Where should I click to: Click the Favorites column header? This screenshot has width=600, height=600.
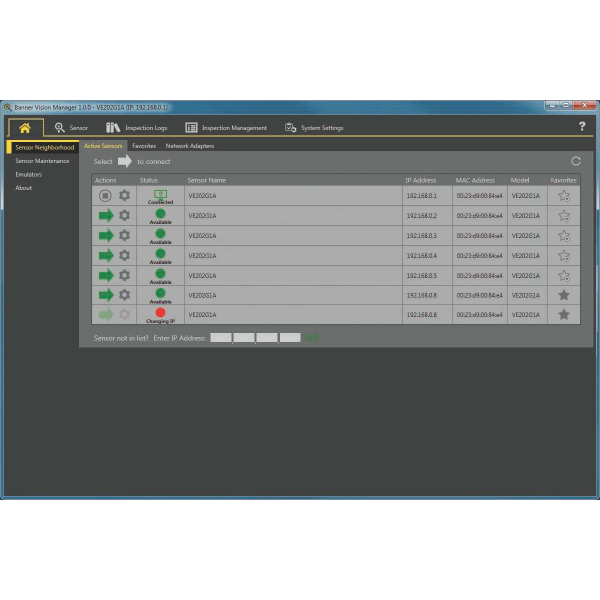563,180
